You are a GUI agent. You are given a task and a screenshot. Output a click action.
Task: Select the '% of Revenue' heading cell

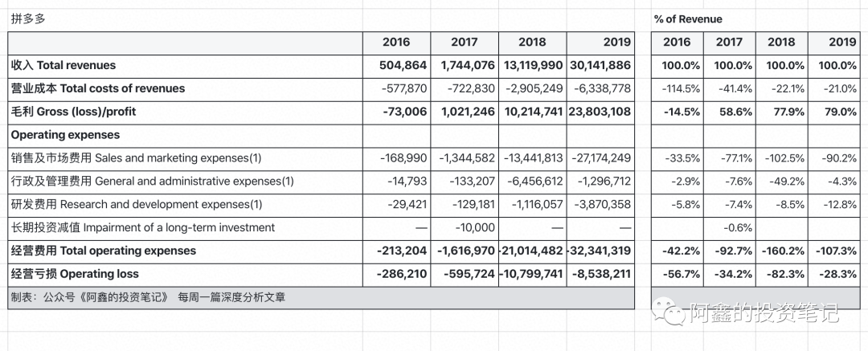(x=688, y=18)
